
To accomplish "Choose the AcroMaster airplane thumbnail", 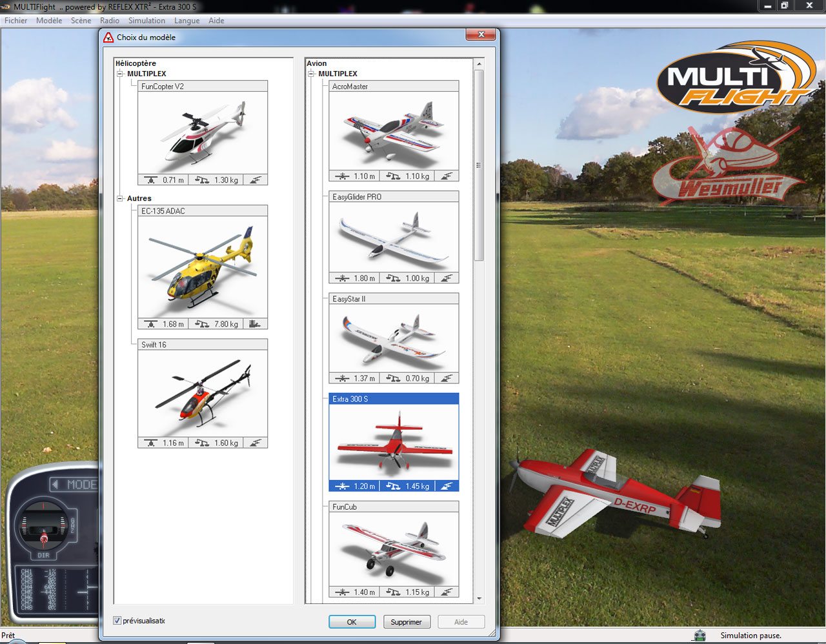I will pos(394,131).
